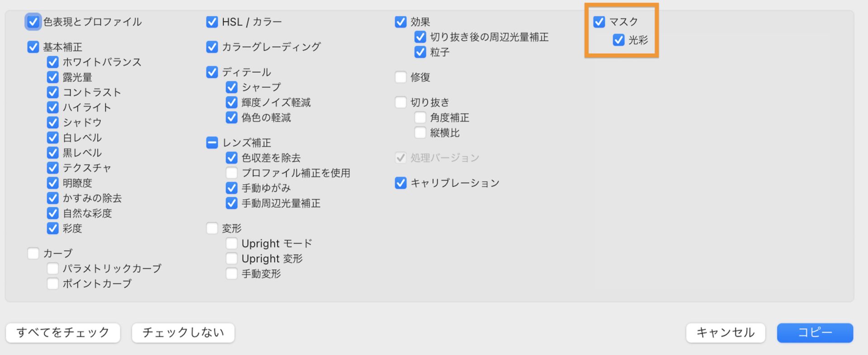This screenshot has width=868, height=355.
Task: Toggle the HSL / カラー checkbox
Action: [x=212, y=21]
